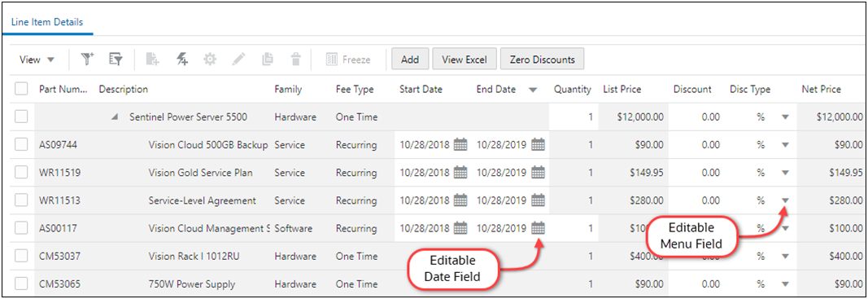Click the $149.95 Net Price cell
The height and width of the screenshot is (299, 868).
point(846,173)
